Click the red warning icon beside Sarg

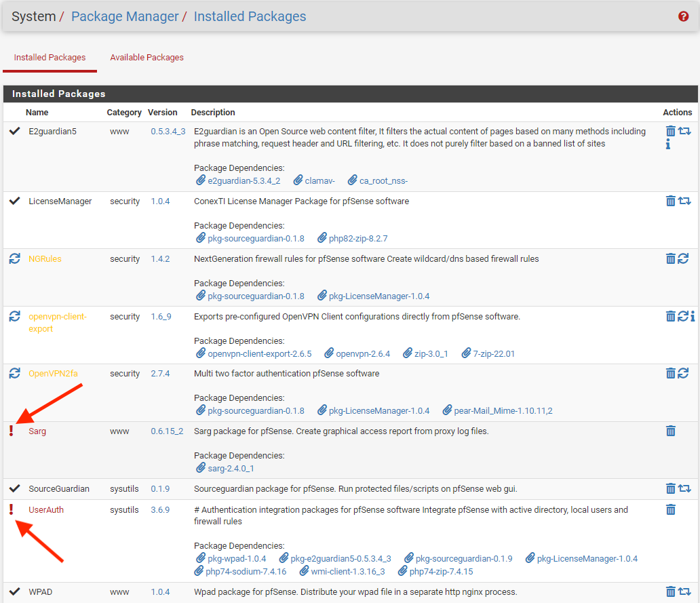pos(12,431)
